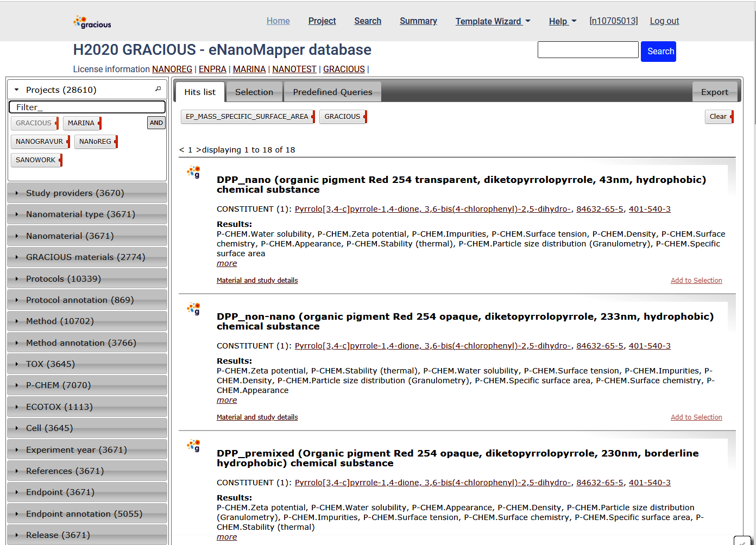Remove the EP_MASS_SPECIFIC_SURFACE_AREA filter tag
Image resolution: width=756 pixels, height=545 pixels.
[313, 117]
